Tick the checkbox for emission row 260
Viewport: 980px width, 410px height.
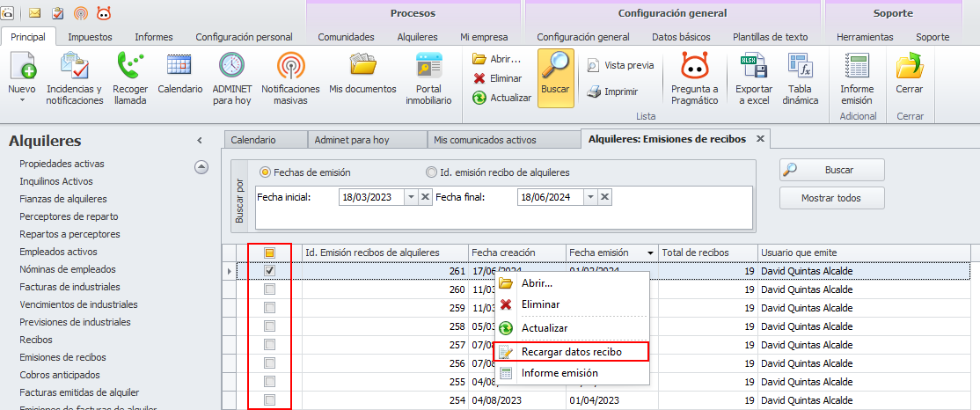tap(269, 289)
